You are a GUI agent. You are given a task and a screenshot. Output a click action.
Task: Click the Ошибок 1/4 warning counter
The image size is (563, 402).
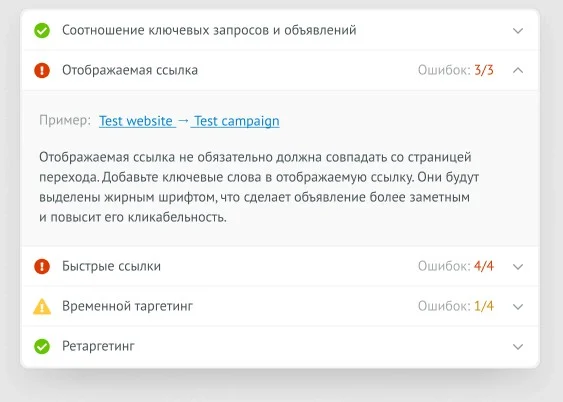(456, 307)
